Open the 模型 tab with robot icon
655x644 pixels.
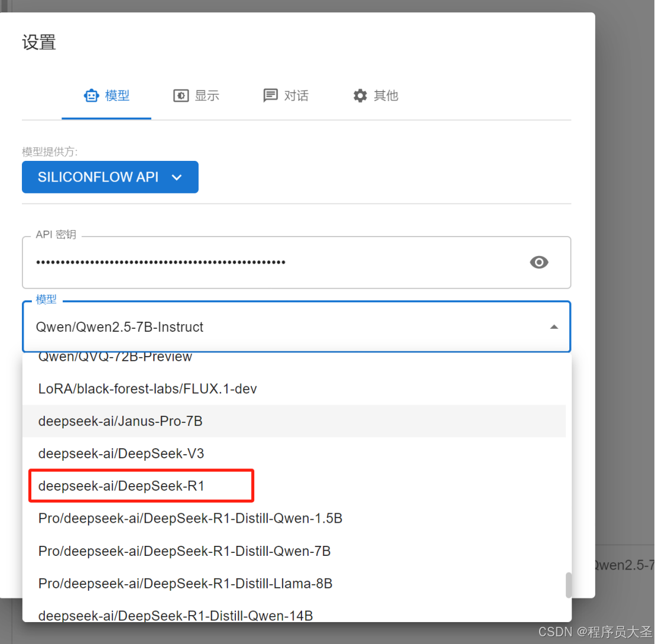click(106, 96)
